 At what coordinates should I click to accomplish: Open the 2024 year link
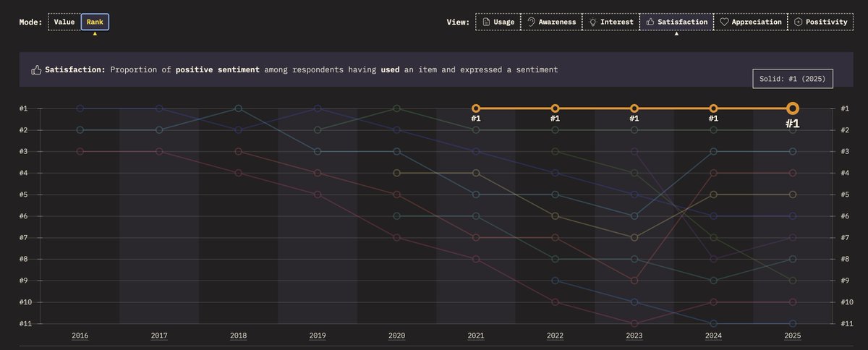point(713,336)
